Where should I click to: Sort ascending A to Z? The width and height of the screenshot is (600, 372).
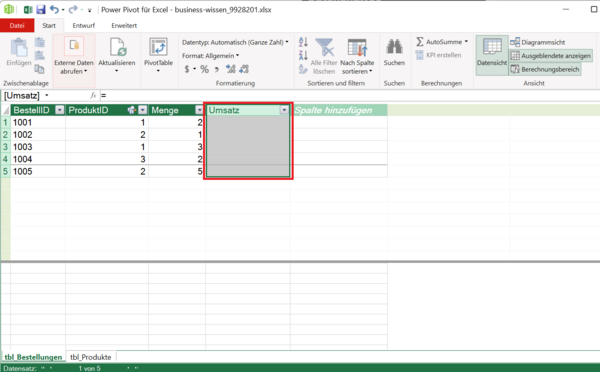303,42
